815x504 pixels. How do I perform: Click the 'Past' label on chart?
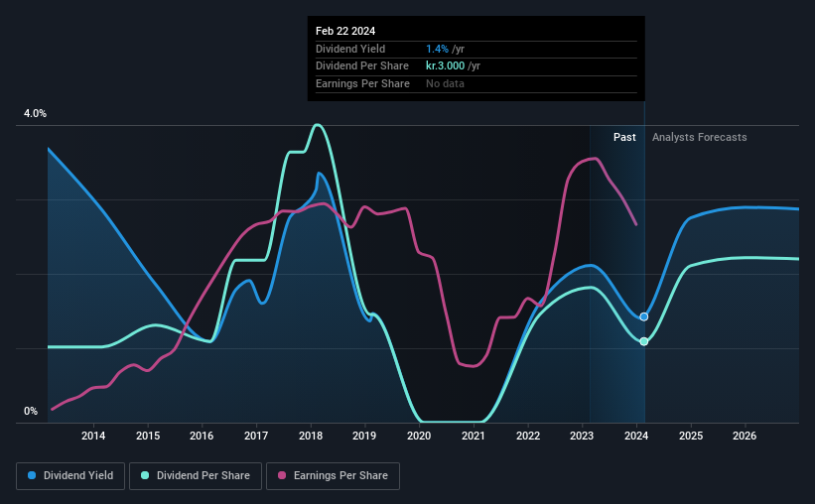coord(624,137)
